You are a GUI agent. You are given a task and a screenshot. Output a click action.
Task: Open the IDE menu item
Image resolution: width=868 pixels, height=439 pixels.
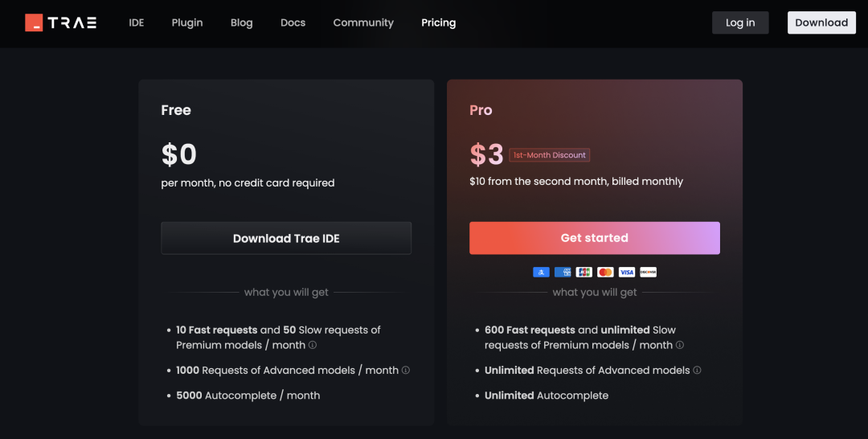136,23
